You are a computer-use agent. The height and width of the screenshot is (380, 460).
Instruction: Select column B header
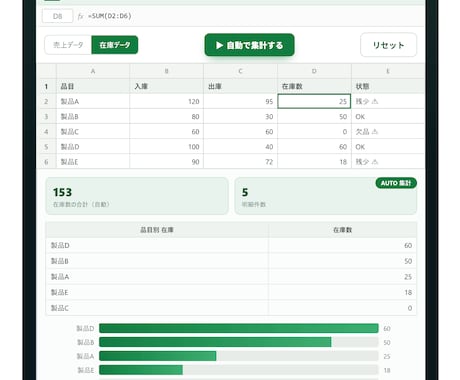tap(167, 71)
